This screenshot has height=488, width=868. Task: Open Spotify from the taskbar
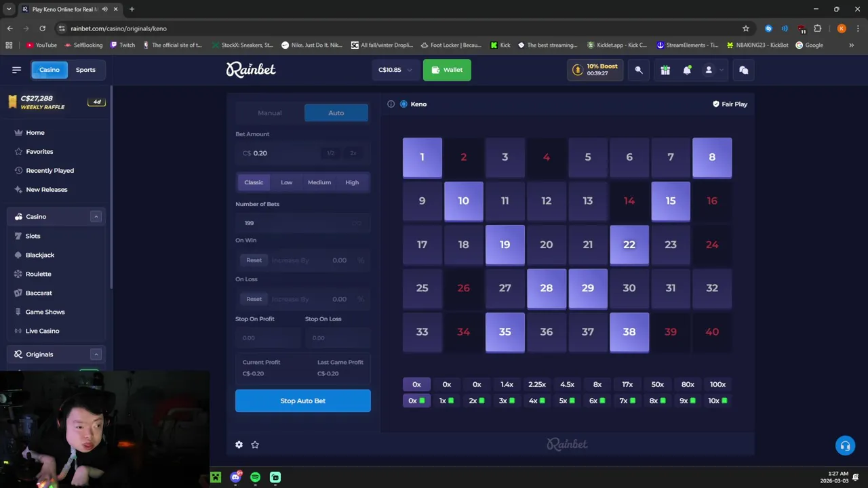(x=255, y=477)
